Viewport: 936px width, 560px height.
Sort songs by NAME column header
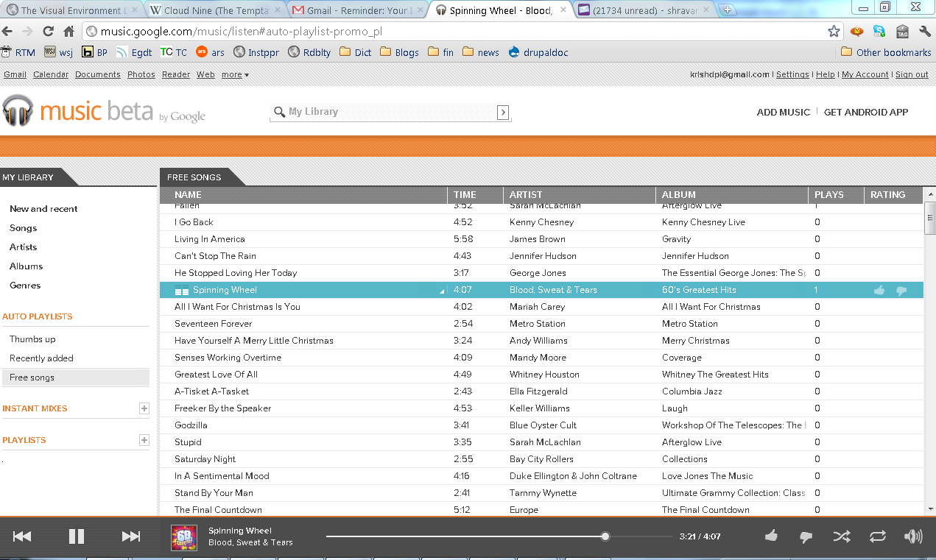(x=303, y=195)
